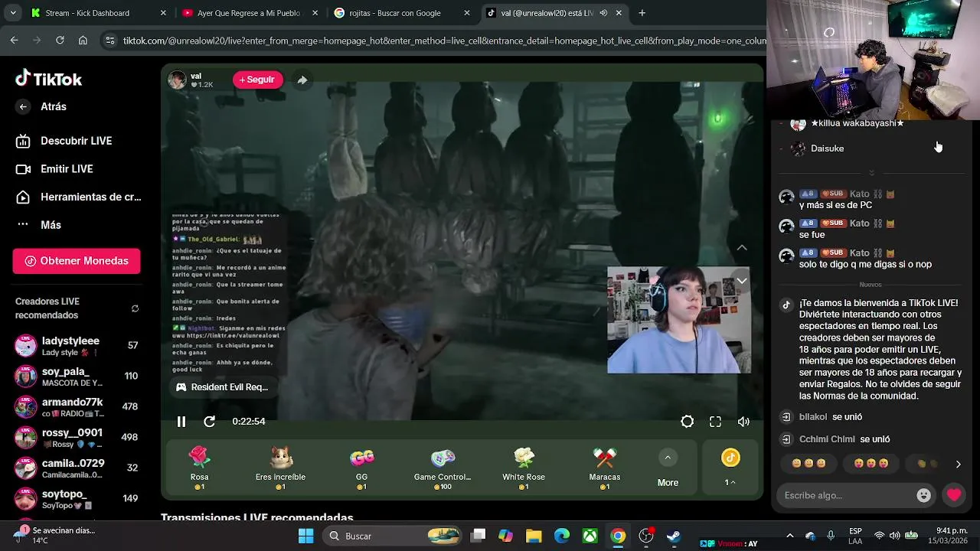Collapse the streamer webcam overlay chevron
Viewport: 980px width, 551px height.
(741, 282)
